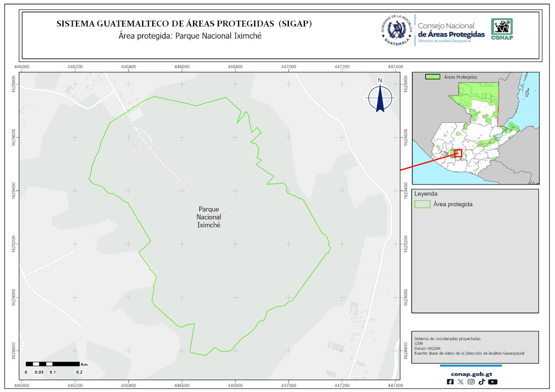Click the Consejo Nacional de Áreas Protegidas text
Screen dimensions: 555x392
[451, 30]
